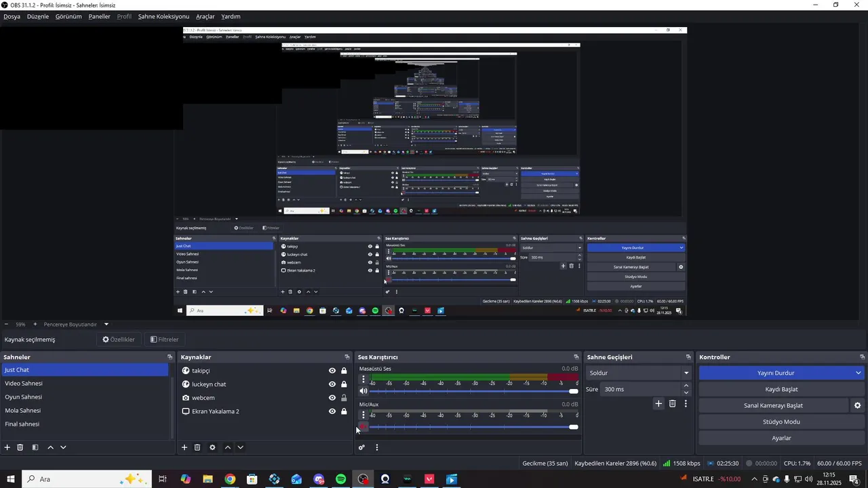The image size is (868, 488).
Task: Open the Masaüstü Ses three-dot options
Action: [363, 380]
